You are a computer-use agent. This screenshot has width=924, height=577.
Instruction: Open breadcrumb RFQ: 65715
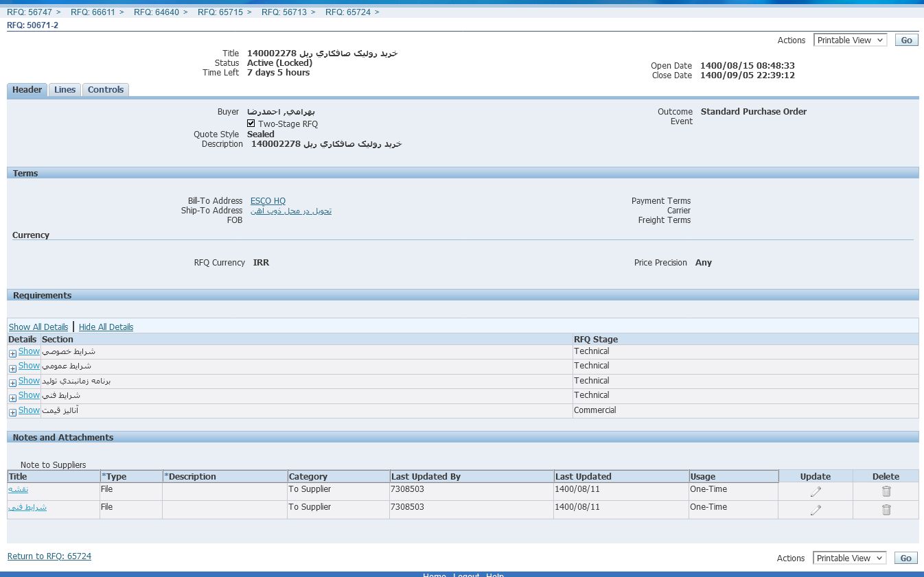[x=220, y=12]
